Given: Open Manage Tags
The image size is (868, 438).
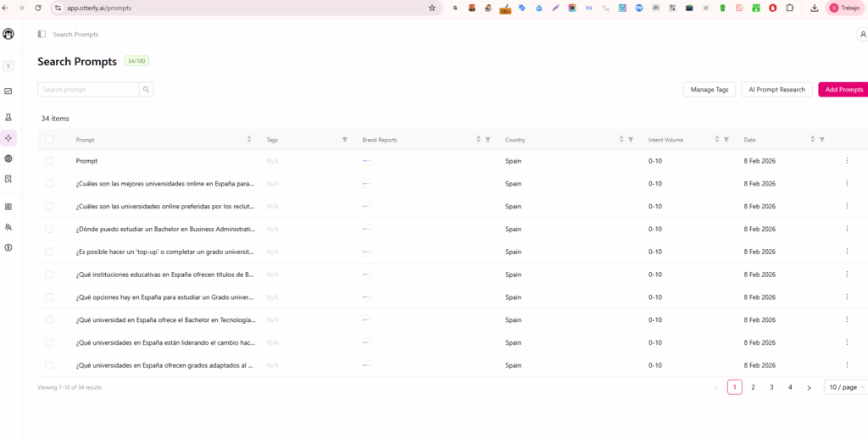Looking at the screenshot, I should pos(709,90).
